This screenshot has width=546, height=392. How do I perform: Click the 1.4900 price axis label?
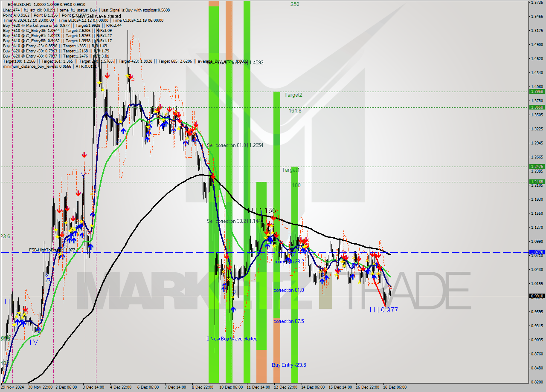(537, 44)
